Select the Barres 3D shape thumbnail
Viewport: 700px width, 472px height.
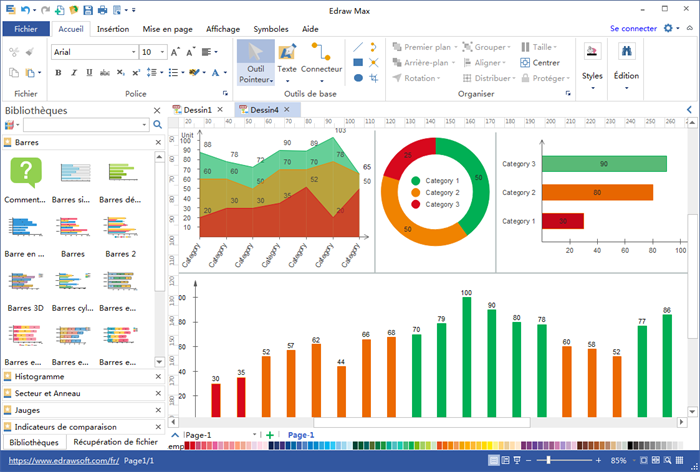26,288
